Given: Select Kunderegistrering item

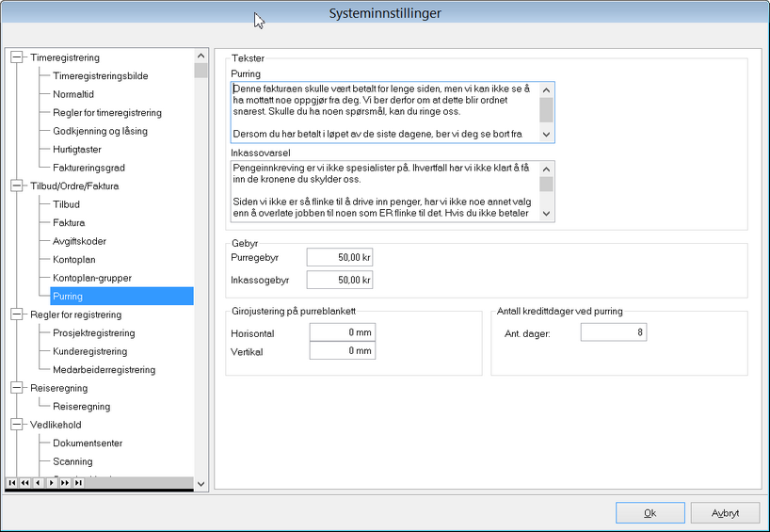Looking at the screenshot, I should tap(89, 351).
